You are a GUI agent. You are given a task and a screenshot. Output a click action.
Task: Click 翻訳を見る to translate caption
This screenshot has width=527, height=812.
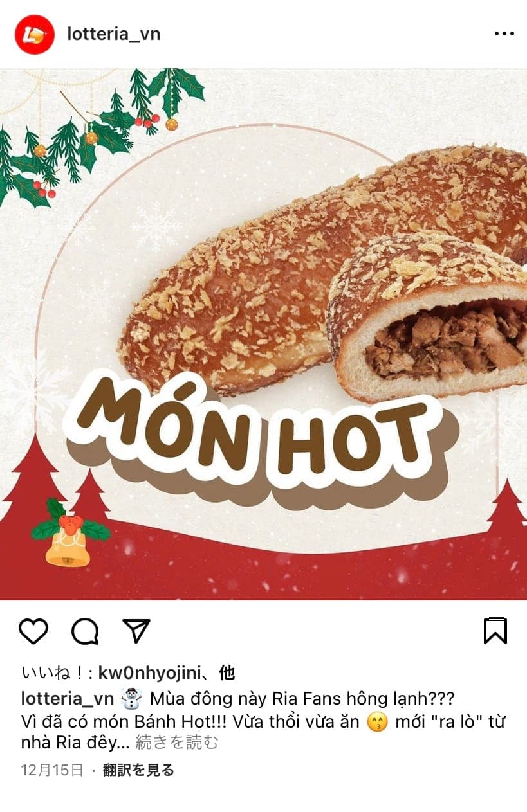pos(138,770)
